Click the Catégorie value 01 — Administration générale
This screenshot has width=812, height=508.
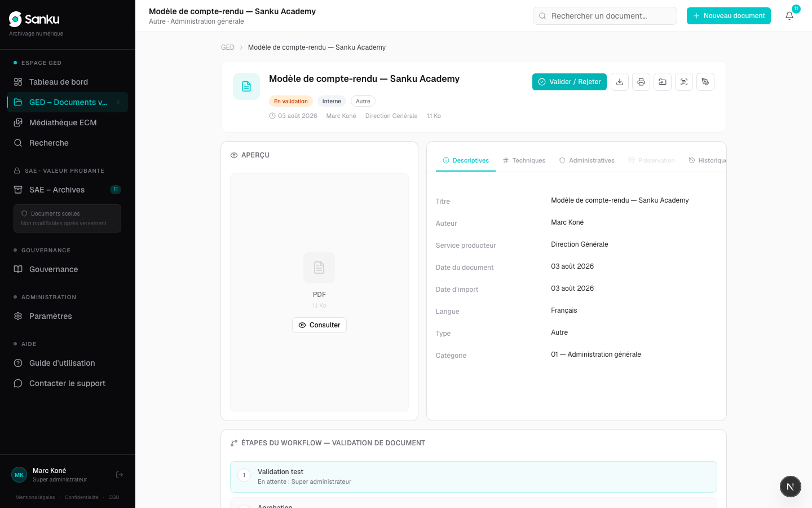[596, 354]
